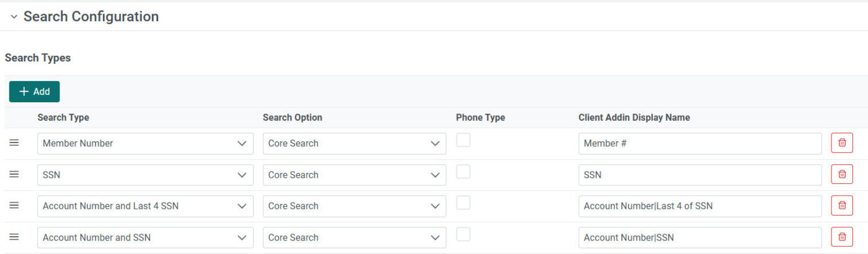
Task: Edit the Member # display name field
Action: 700,143
